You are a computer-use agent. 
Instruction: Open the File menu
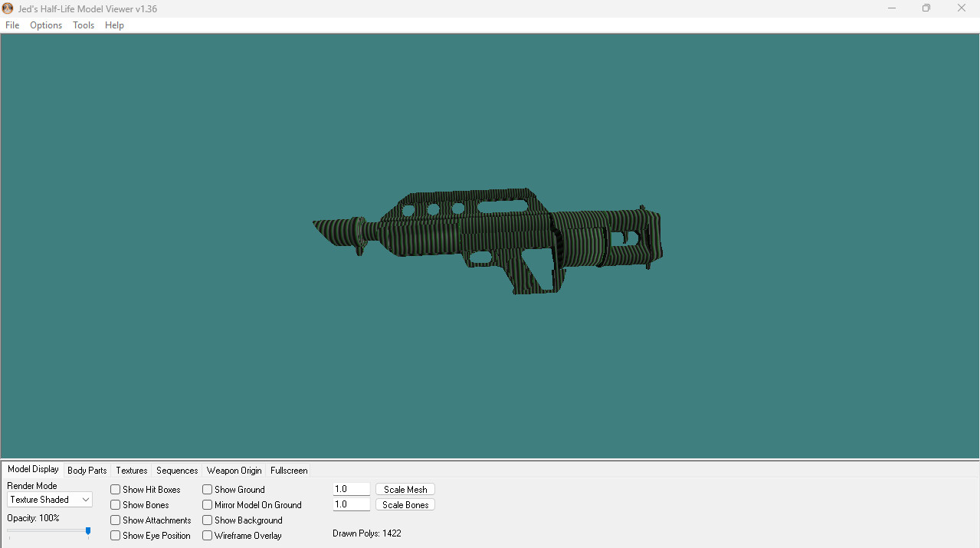(12, 25)
